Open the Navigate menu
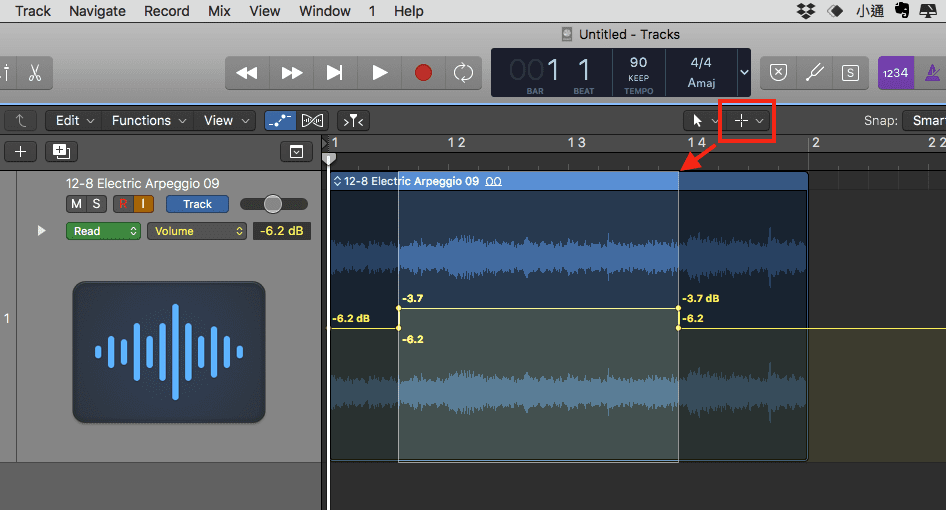 pyautogui.click(x=97, y=11)
